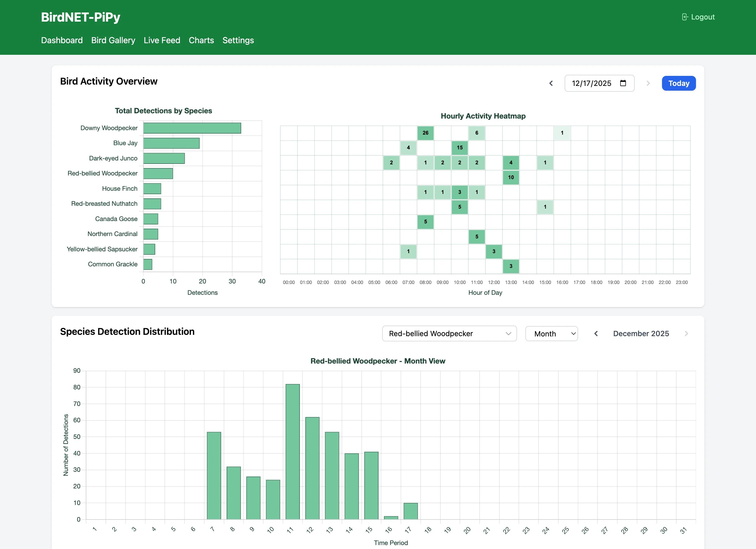756x549 pixels.
Task: Click the heatmap cell showing 26
Action: 425,133
